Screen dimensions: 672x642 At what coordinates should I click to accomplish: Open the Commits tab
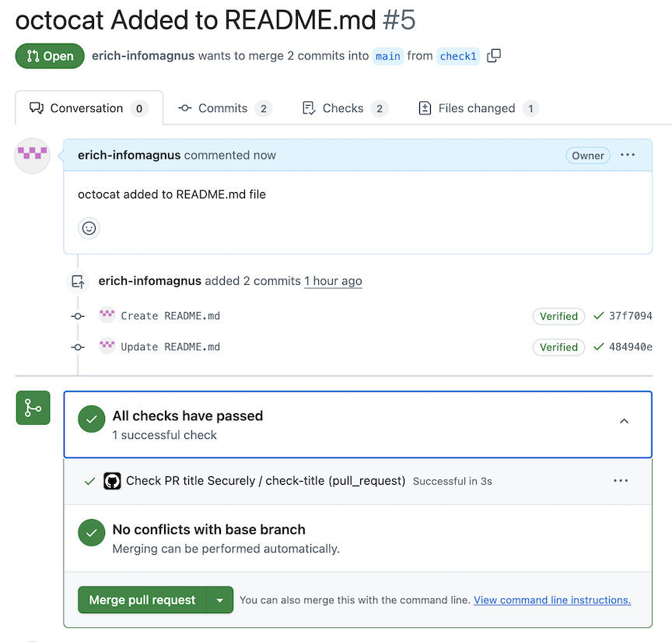tap(224, 108)
